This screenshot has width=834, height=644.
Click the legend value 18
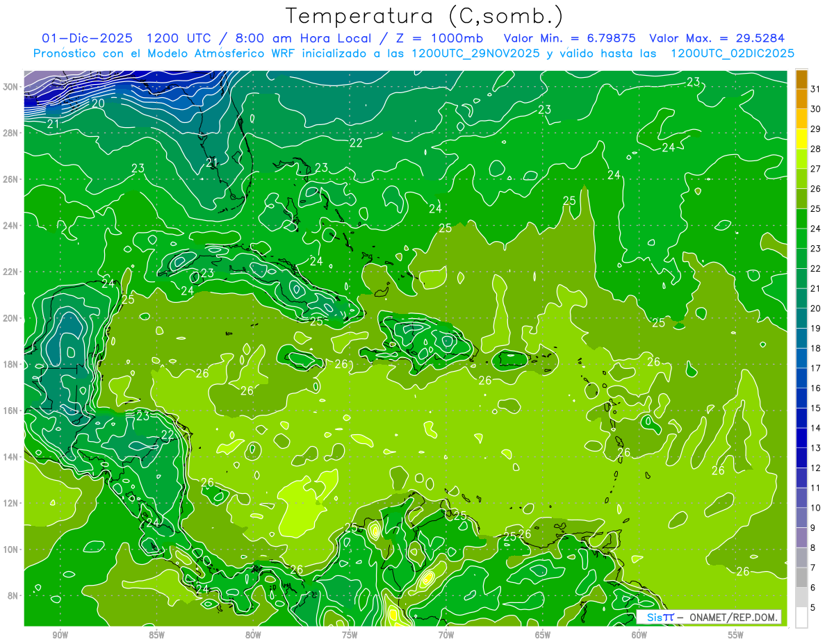pos(816,348)
